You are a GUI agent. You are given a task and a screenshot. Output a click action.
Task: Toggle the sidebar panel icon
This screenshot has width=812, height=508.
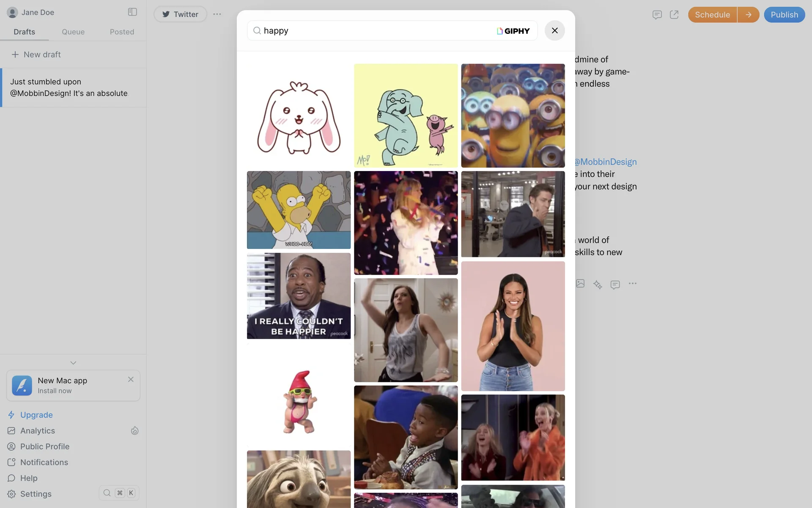tap(132, 12)
